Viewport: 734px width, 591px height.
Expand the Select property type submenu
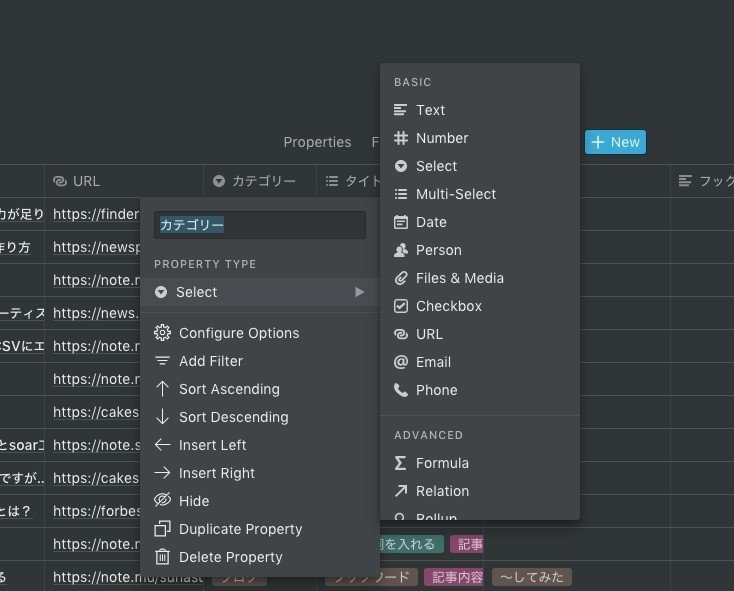259,292
